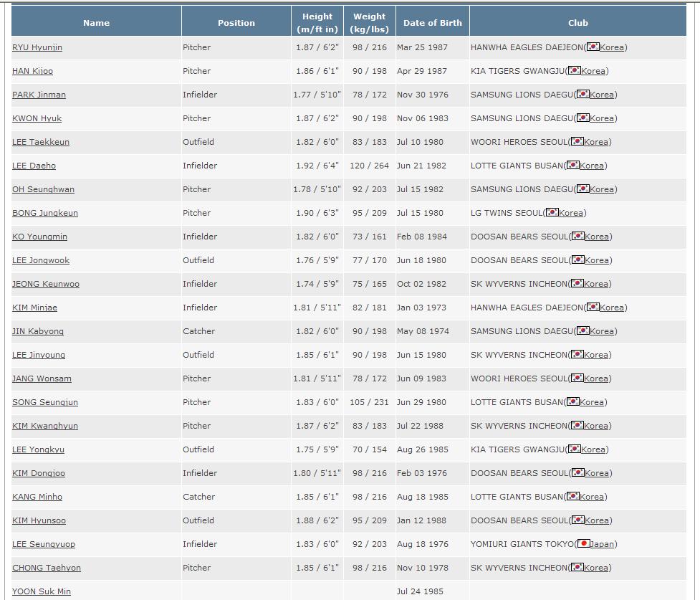This screenshot has width=700, height=600.
Task: Click the Date of Birth column header
Action: coord(433,22)
